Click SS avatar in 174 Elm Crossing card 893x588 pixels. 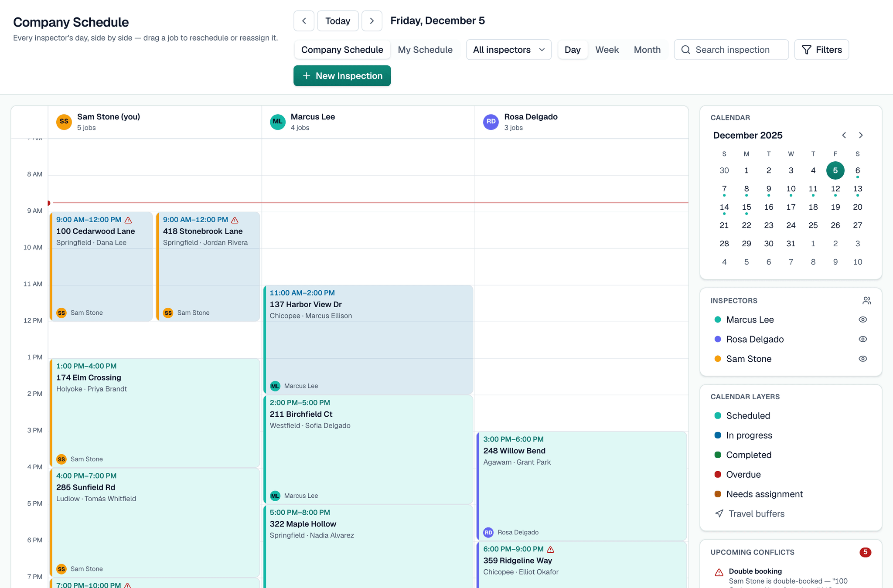(x=61, y=459)
